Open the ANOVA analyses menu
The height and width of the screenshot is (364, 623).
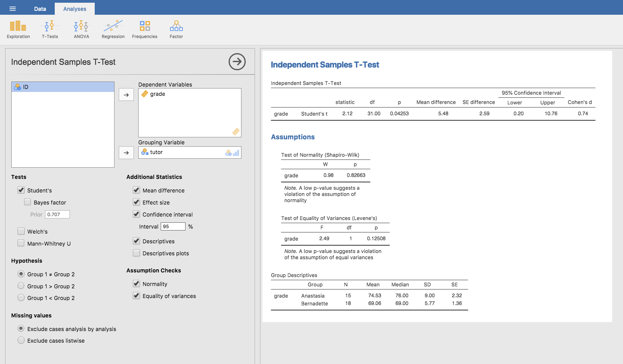click(x=82, y=30)
